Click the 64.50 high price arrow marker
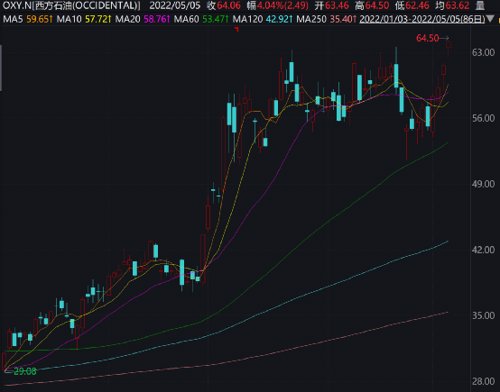 pos(433,38)
